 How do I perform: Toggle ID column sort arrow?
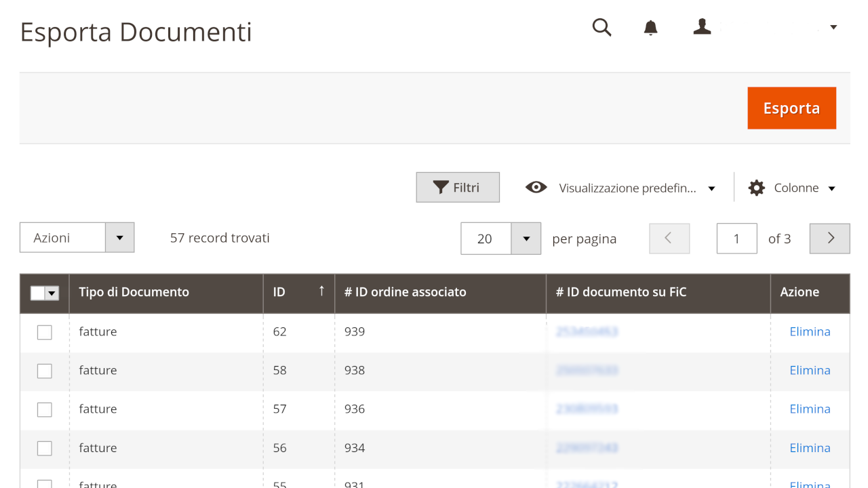click(321, 291)
